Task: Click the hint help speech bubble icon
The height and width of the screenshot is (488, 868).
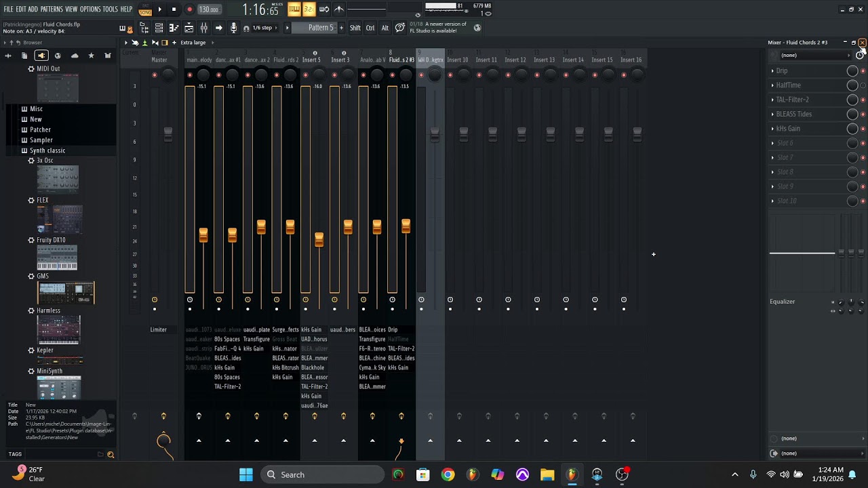Action: click(400, 28)
